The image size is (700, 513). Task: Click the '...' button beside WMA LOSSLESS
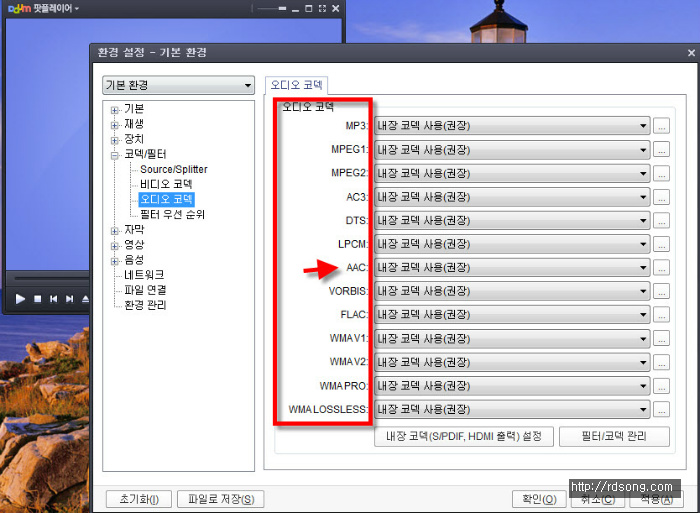tap(661, 410)
